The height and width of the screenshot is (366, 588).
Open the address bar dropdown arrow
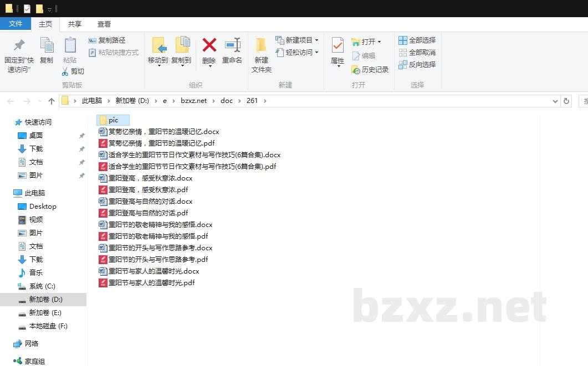click(555, 101)
